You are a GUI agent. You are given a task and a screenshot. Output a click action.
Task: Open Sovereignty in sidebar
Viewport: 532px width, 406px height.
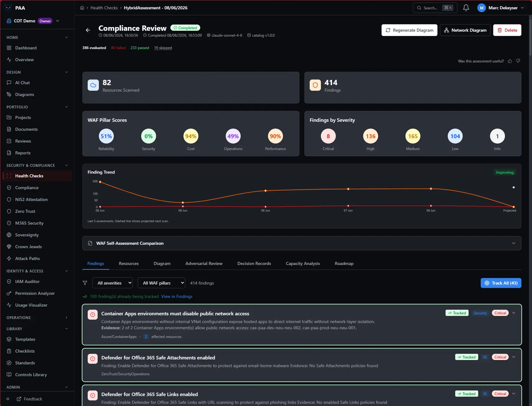click(37, 235)
